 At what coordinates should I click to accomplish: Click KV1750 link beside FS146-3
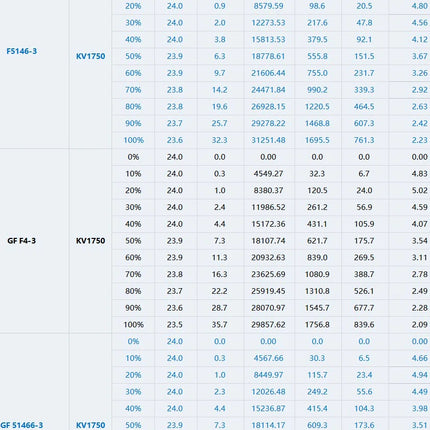coord(90,56)
